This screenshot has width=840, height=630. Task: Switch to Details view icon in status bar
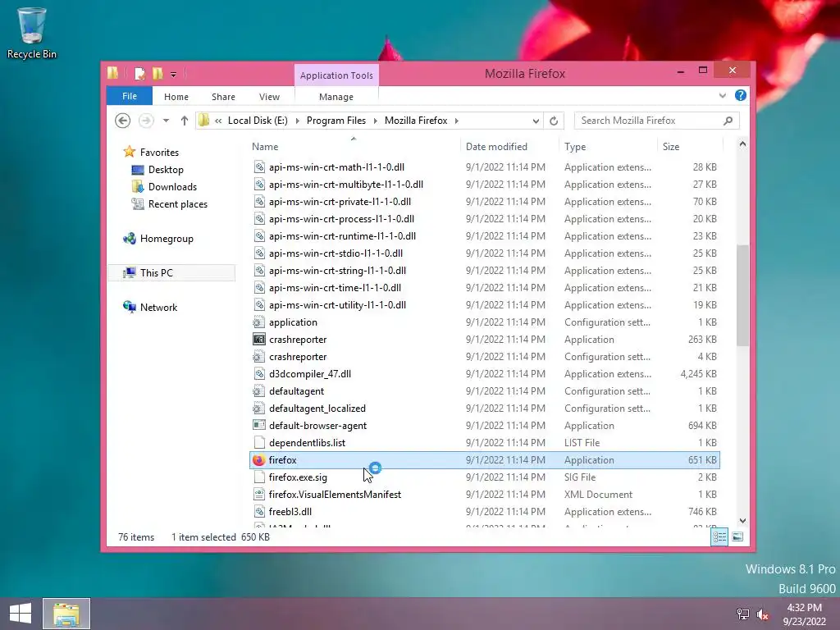(719, 536)
